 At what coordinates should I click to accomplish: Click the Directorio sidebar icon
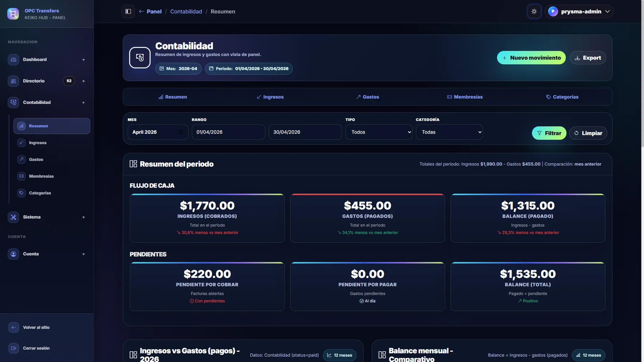[x=13, y=81]
